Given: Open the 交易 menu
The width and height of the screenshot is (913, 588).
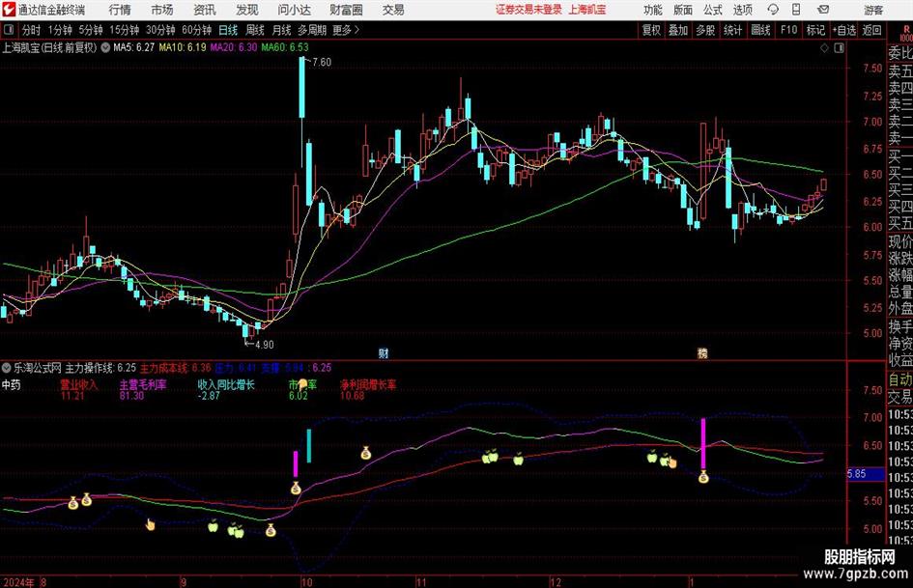Looking at the screenshot, I should coord(393,10).
